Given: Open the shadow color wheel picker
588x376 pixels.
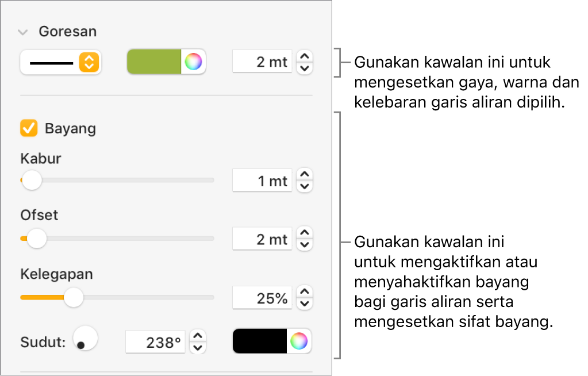Looking at the screenshot, I should (299, 342).
